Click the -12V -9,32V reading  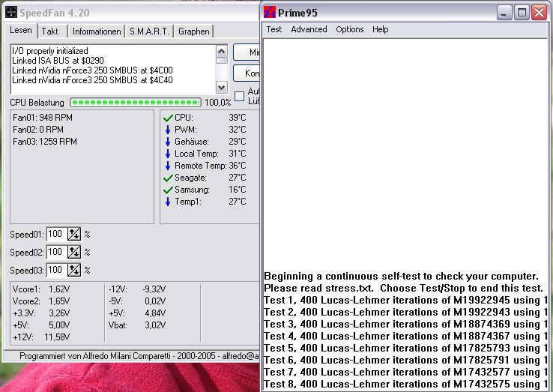pos(137,289)
